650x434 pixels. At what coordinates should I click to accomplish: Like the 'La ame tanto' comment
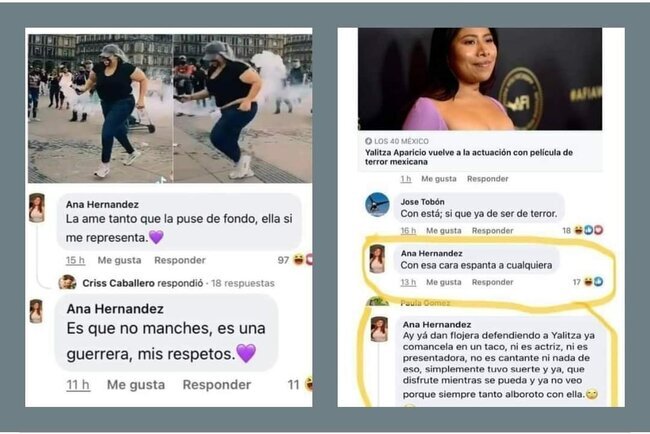[119, 260]
